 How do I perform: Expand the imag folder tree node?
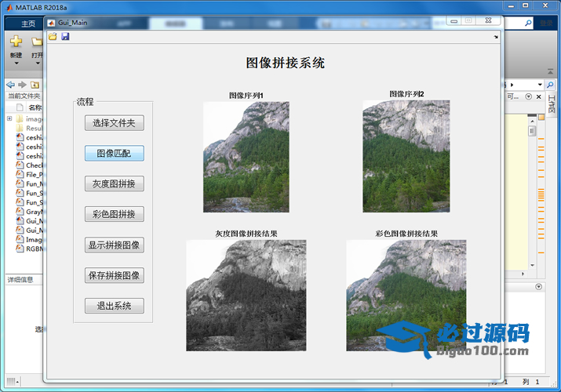pyautogui.click(x=9, y=118)
